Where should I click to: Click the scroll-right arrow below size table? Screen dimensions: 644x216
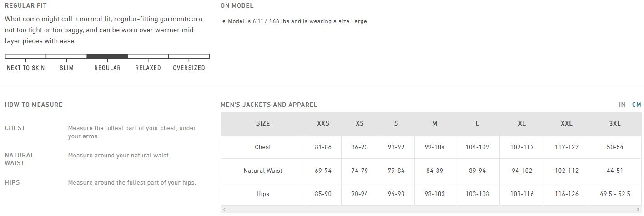click(638, 210)
